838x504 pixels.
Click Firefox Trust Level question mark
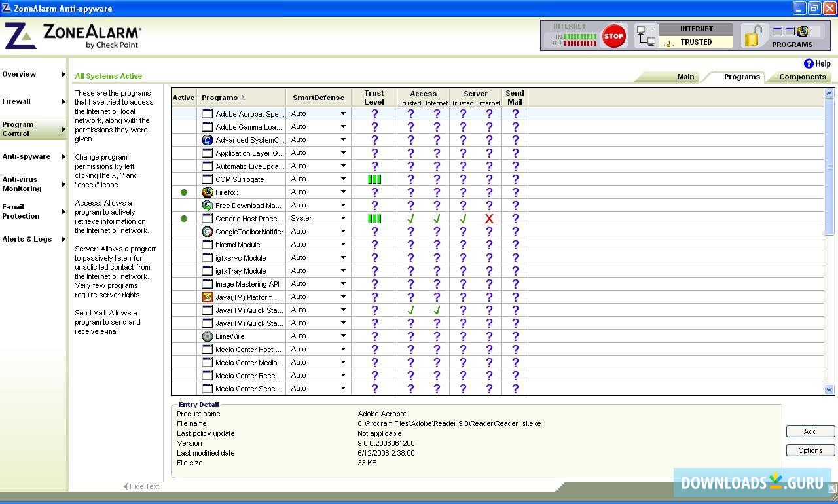[374, 192]
